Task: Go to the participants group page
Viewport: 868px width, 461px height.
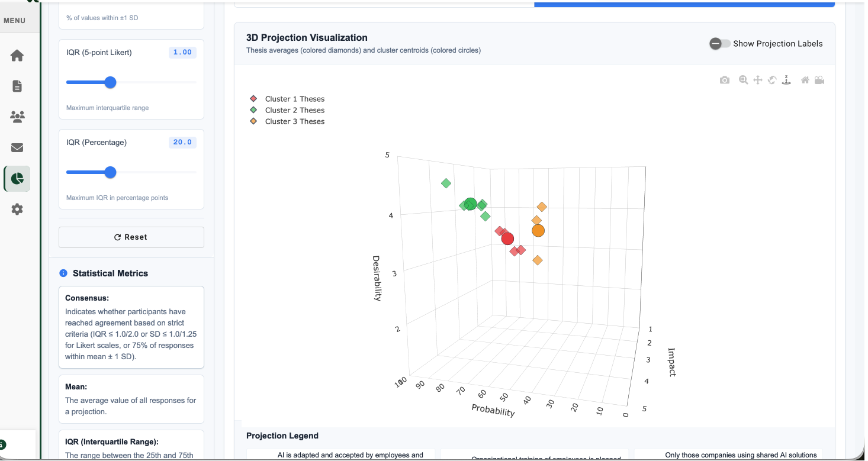Action: 17,117
